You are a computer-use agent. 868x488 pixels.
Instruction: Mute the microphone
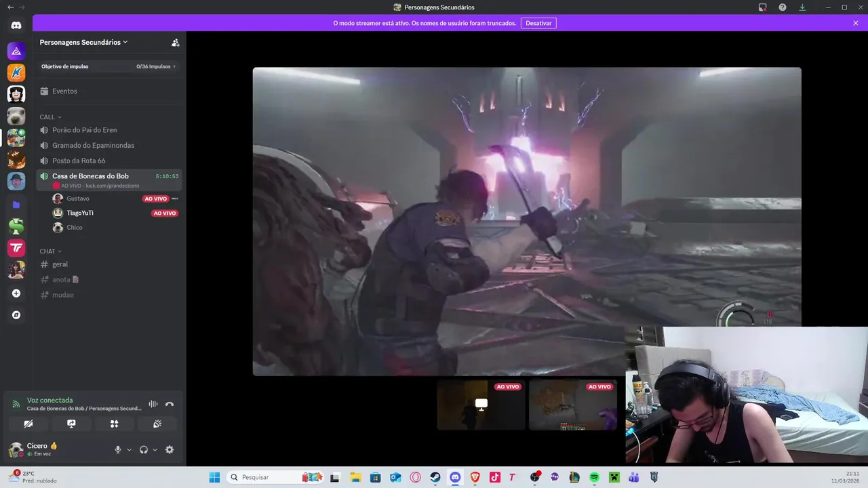coord(117,449)
